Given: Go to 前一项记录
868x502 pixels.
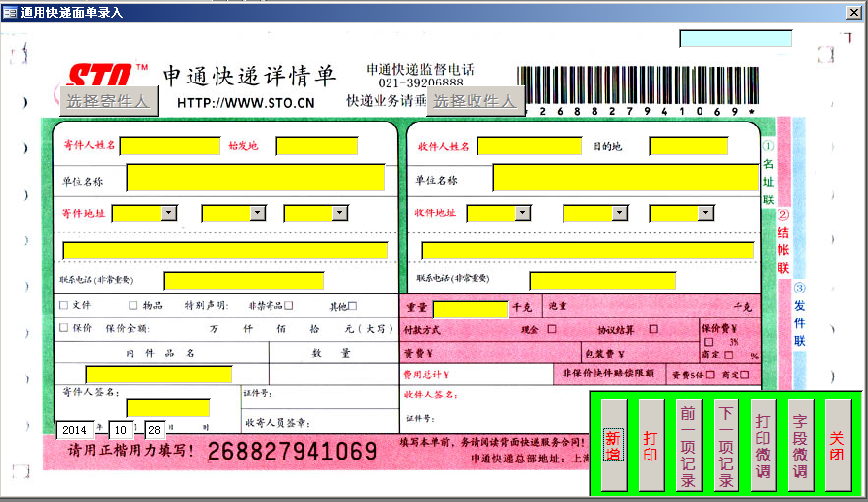Looking at the screenshot, I should point(688,446).
